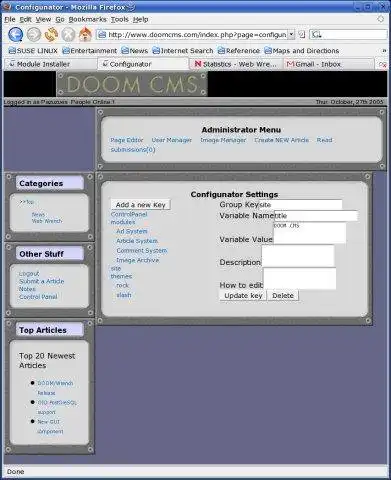Open the Notes link
The width and height of the screenshot is (391, 480).
[x=27, y=289]
